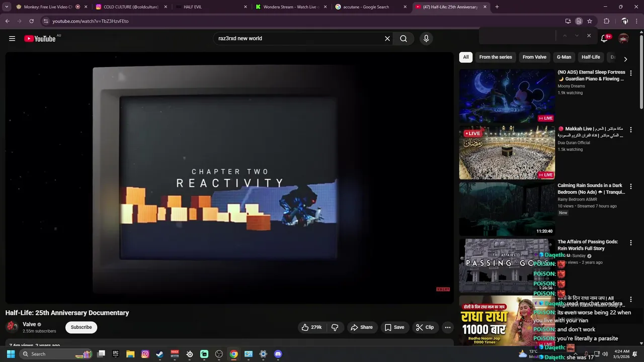Open options for Eternal Sleep Fortress video
Screen dimensions: 644x362
click(630, 73)
